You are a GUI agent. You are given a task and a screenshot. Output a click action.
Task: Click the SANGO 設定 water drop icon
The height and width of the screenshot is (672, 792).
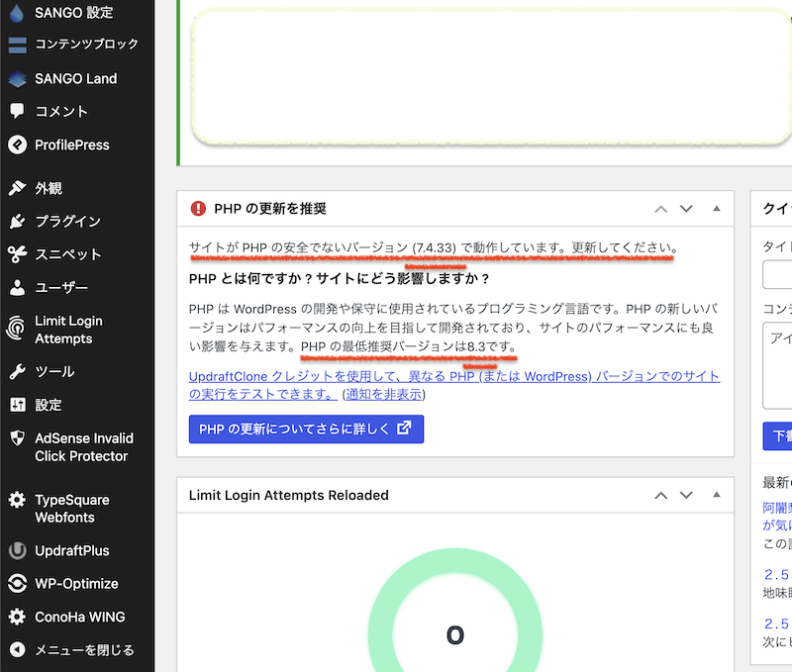[17, 13]
